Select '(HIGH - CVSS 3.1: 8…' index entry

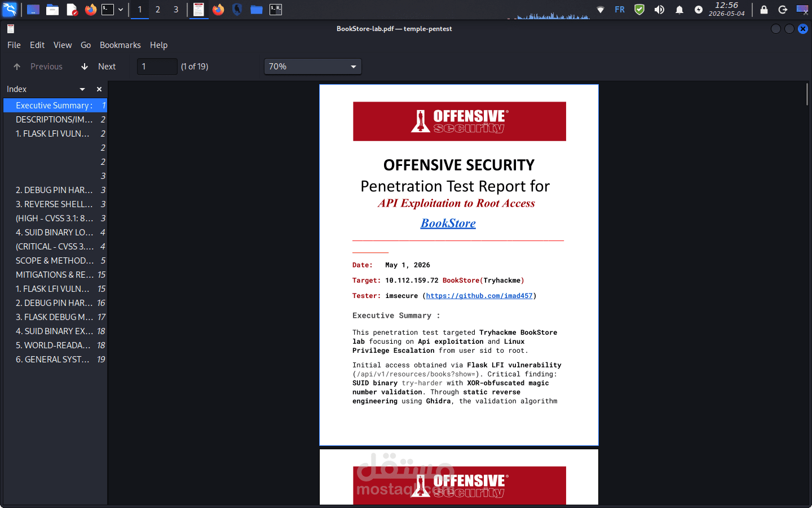click(55, 218)
